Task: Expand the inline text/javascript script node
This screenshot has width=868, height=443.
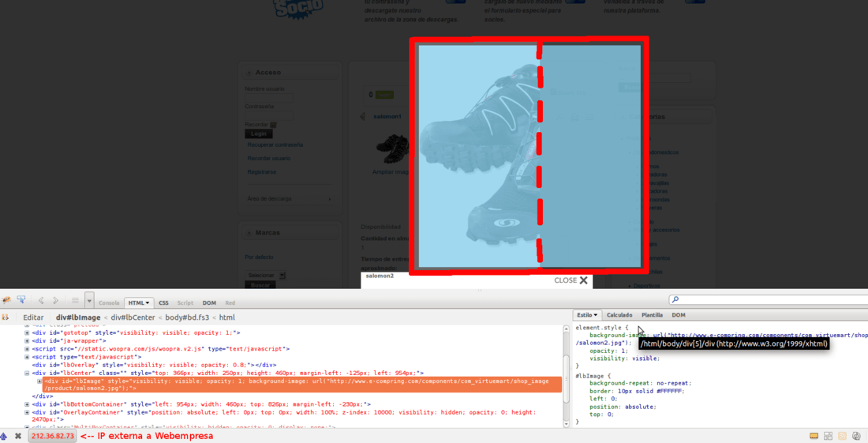Action: 27,357
